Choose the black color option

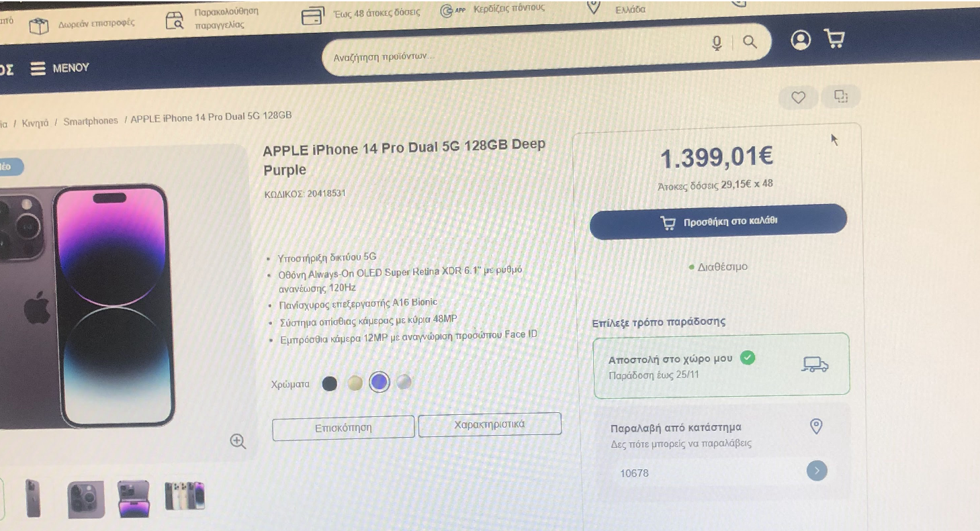329,384
